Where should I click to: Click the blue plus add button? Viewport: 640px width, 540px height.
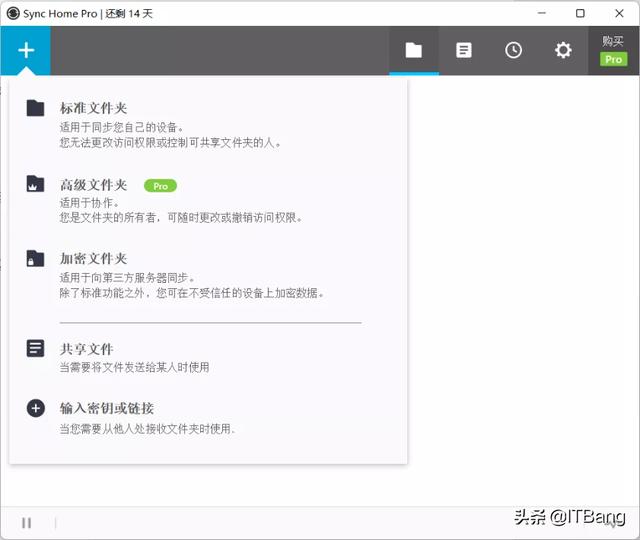point(26,51)
